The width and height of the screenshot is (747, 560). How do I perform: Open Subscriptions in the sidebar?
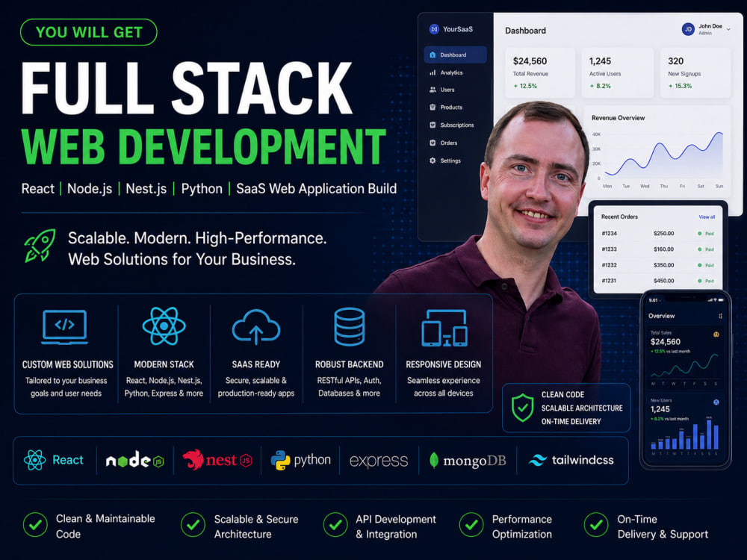pos(452,125)
